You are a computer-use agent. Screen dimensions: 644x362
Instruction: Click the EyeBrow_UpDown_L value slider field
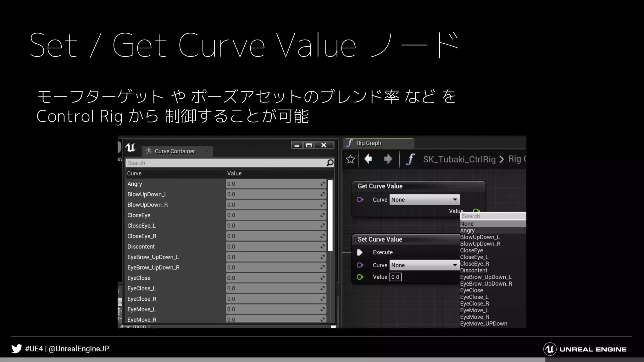[276, 257]
